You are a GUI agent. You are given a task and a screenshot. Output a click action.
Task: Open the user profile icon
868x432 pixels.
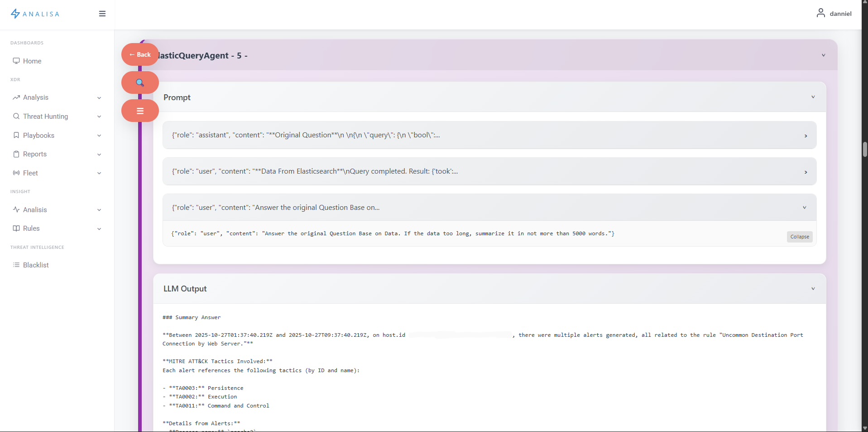pos(820,13)
